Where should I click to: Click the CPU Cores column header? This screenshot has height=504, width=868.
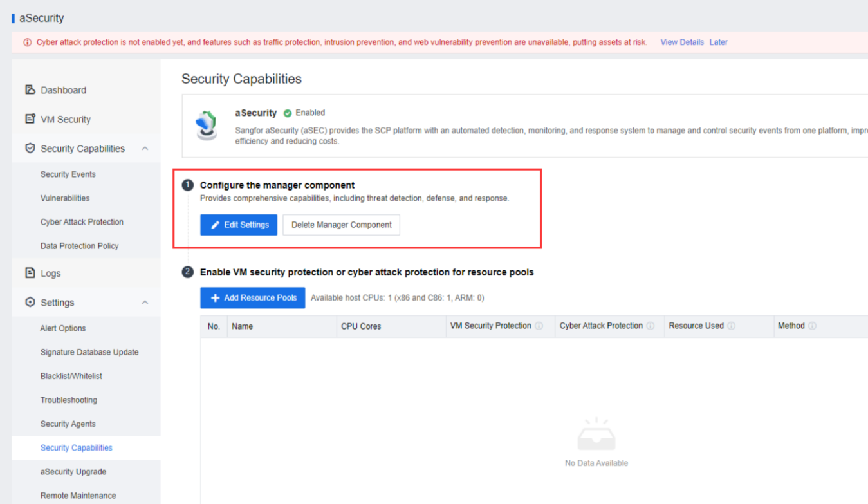coord(391,326)
